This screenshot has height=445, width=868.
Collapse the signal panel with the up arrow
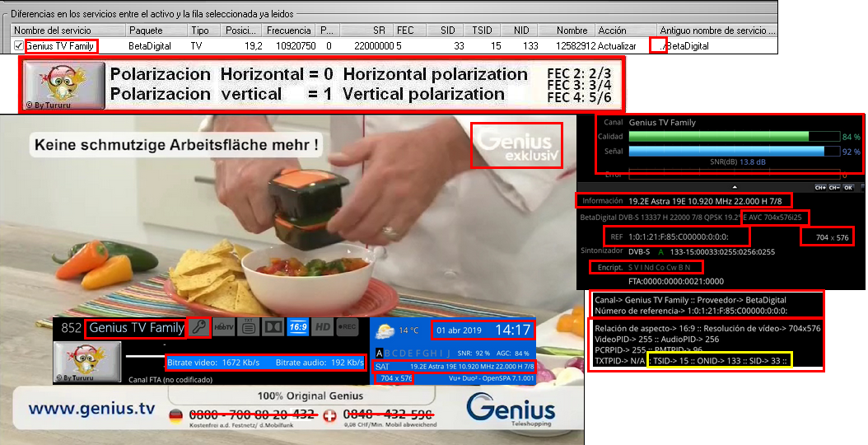[735, 187]
